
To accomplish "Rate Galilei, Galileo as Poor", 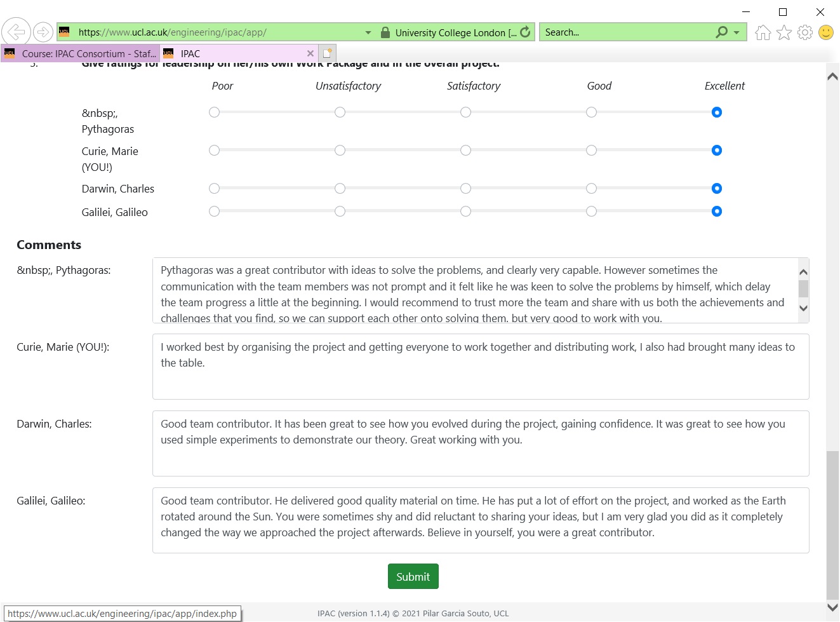I will 214,212.
